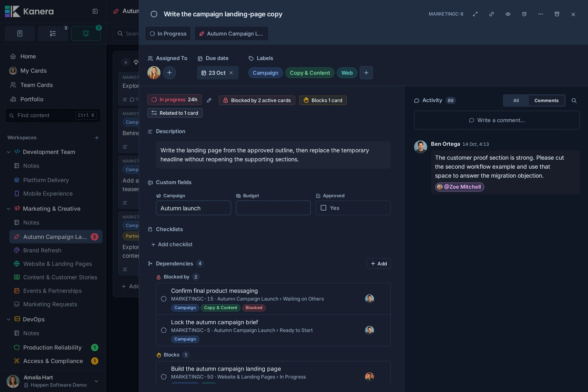This screenshot has width=588, height=392.
Task: Clear the 23 Oct due date
Action: 231,73
